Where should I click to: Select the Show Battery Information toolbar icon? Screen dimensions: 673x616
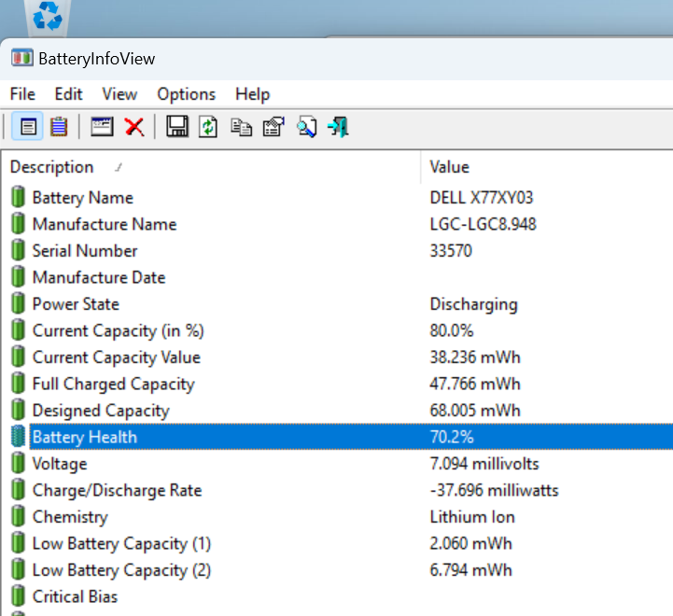pyautogui.click(x=28, y=127)
